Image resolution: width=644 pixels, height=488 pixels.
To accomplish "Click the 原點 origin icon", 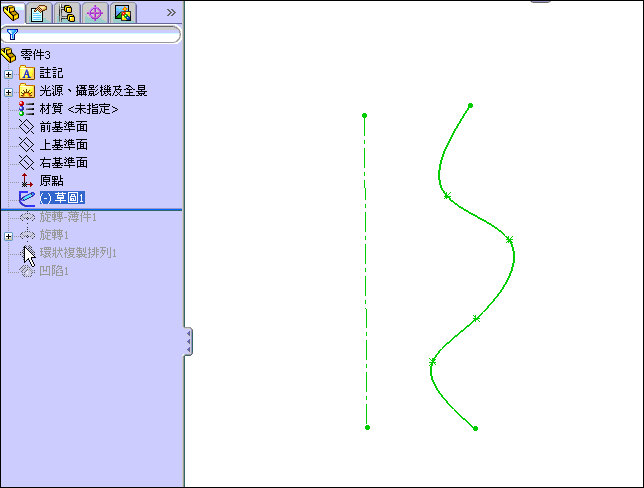I will (27, 180).
